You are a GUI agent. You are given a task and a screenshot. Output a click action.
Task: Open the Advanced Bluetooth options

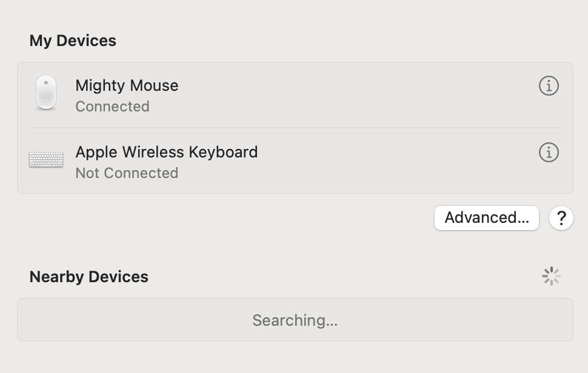[486, 218]
